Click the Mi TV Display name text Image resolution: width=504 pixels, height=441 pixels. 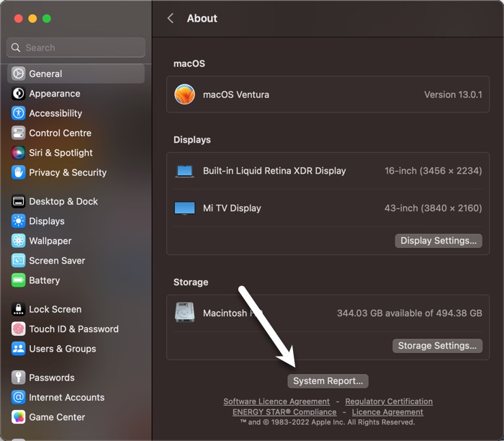click(x=232, y=208)
